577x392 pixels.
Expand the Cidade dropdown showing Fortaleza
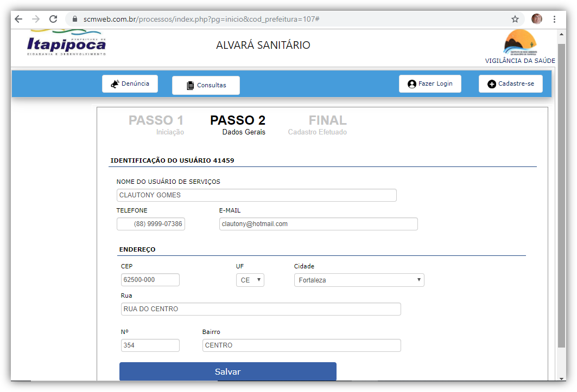point(359,280)
